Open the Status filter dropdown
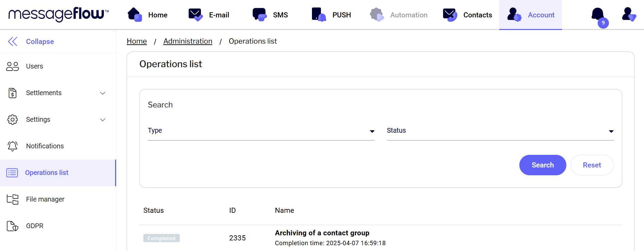 click(x=500, y=131)
